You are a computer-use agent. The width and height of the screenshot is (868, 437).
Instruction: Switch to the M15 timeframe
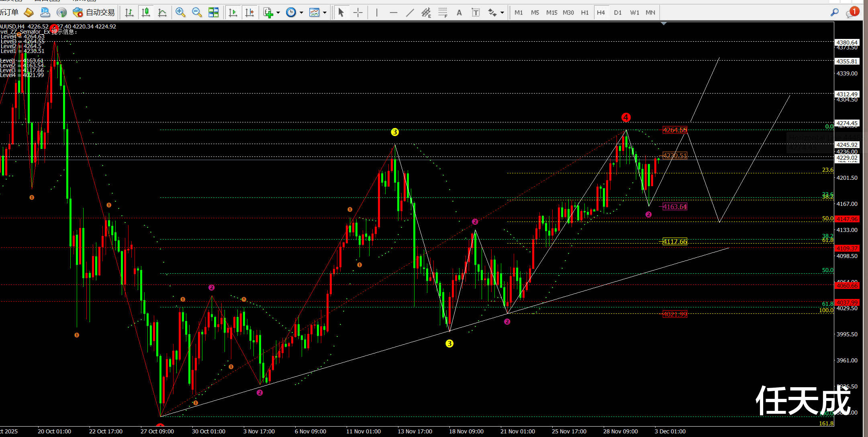[551, 12]
